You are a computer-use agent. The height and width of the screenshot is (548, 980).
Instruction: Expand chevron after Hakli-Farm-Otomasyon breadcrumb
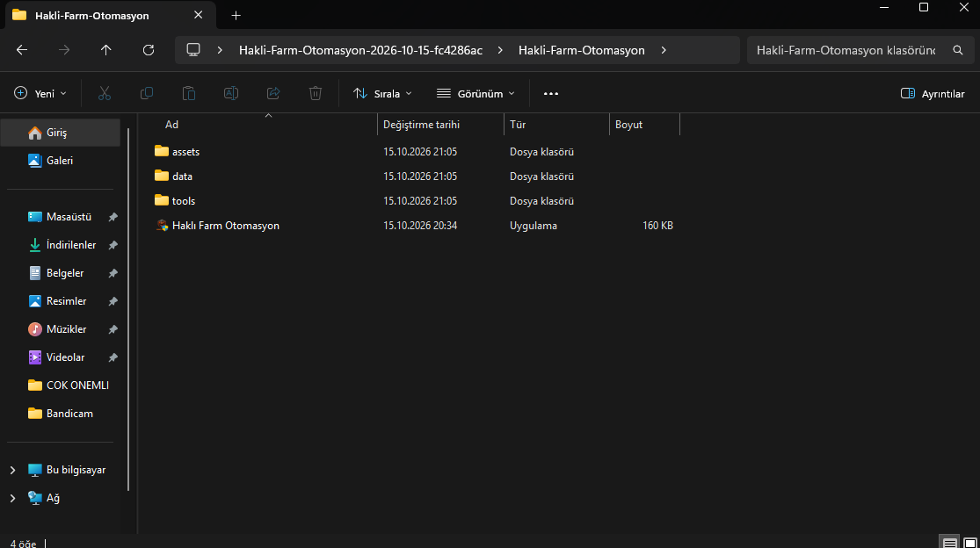[664, 50]
